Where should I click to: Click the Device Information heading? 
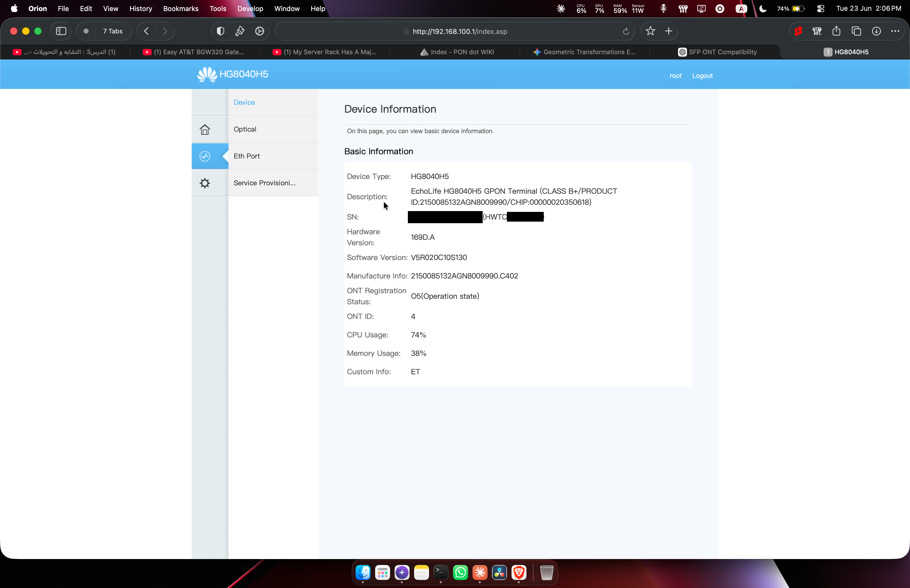point(390,109)
